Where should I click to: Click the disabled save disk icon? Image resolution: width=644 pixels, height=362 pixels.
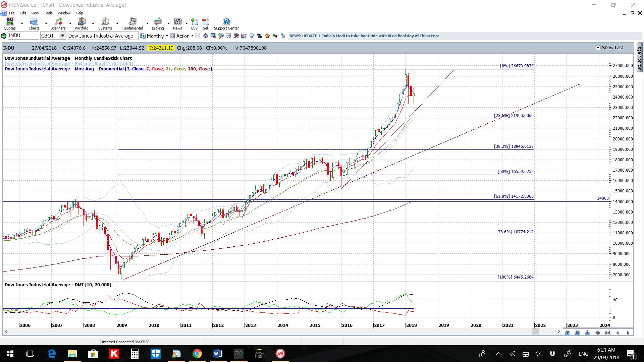(x=198, y=36)
